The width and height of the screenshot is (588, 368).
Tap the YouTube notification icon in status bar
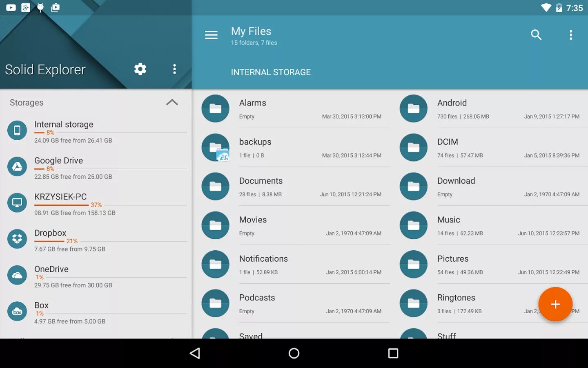[11, 7]
